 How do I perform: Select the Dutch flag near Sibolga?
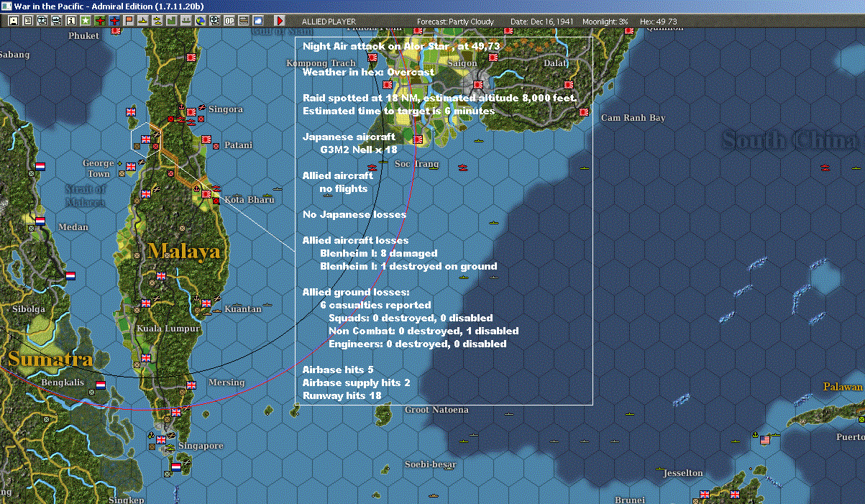(70, 276)
